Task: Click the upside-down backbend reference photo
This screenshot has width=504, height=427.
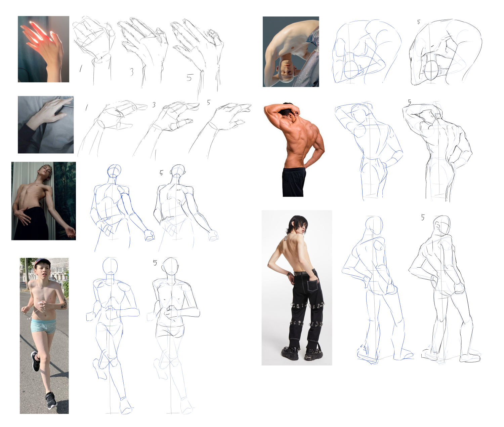Action: tap(291, 51)
